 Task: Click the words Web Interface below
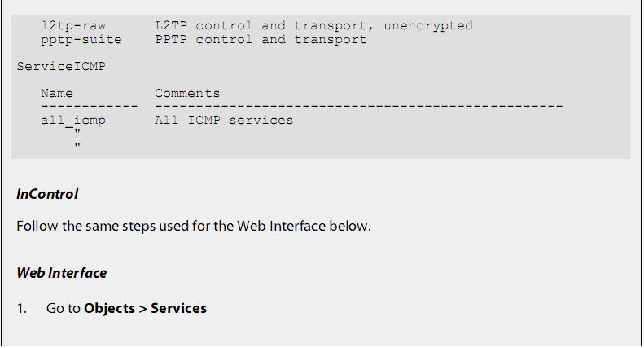[304, 226]
